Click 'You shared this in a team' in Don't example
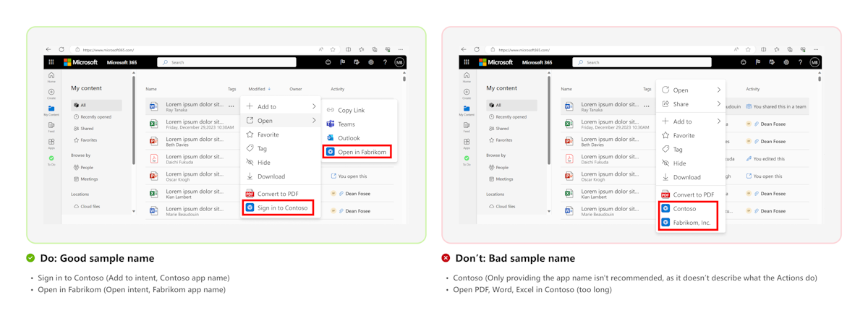Viewport: 868px width, 321px height. [x=775, y=106]
